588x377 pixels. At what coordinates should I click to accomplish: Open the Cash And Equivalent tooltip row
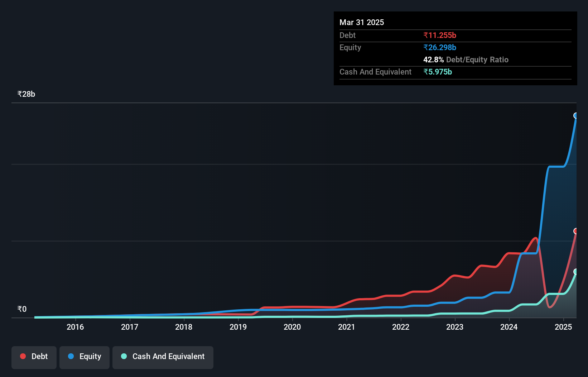pos(375,72)
